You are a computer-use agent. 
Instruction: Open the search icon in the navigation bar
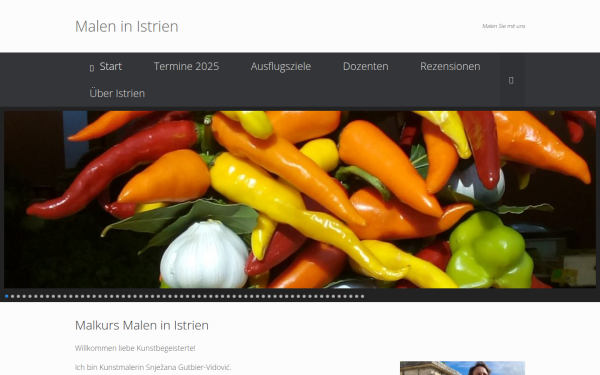[x=511, y=80]
